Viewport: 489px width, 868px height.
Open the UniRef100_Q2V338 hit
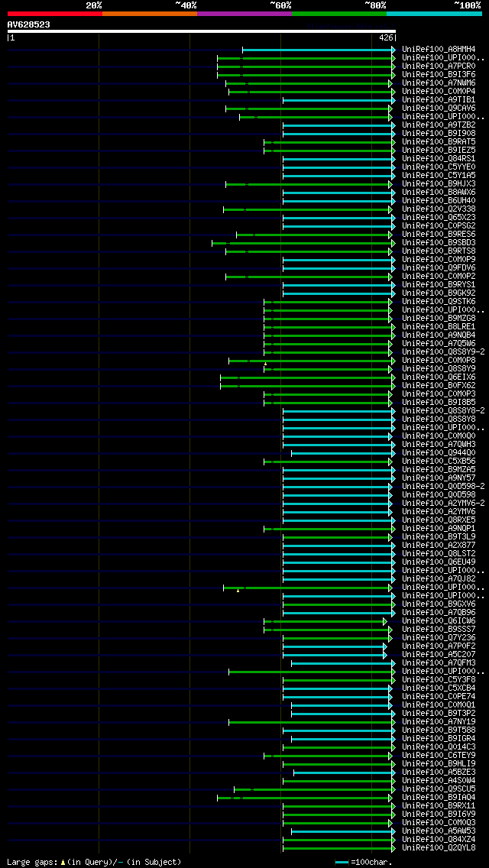point(439,209)
